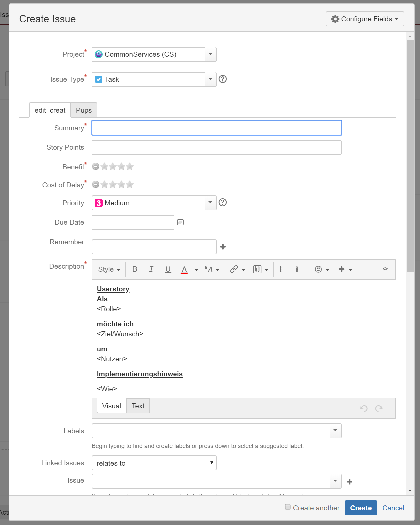Screen dimensions: 420x525
Task: Open the Due Date calendar picker
Action: (180, 222)
